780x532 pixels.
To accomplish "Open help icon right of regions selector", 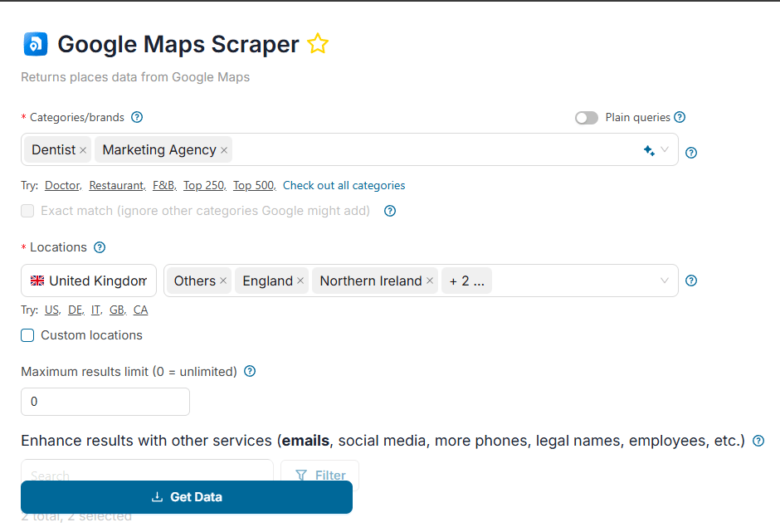I will click(x=691, y=281).
